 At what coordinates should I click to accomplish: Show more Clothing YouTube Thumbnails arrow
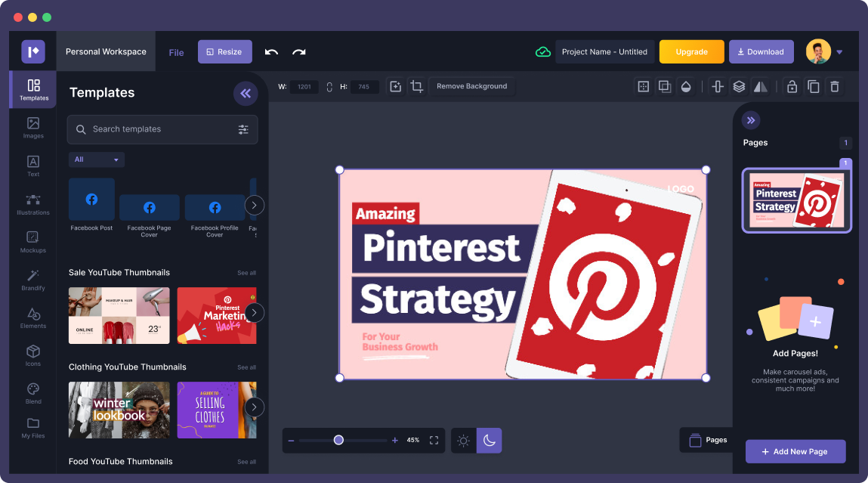pyautogui.click(x=254, y=407)
